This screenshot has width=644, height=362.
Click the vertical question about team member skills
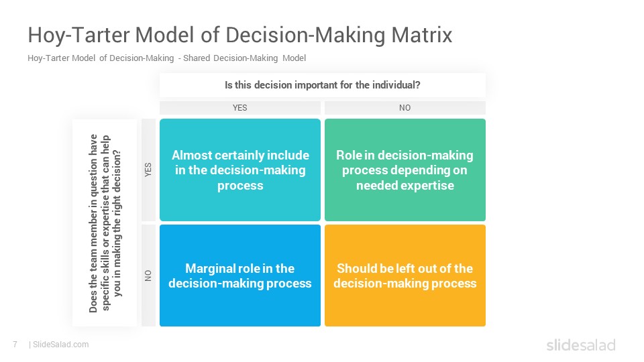(105, 223)
